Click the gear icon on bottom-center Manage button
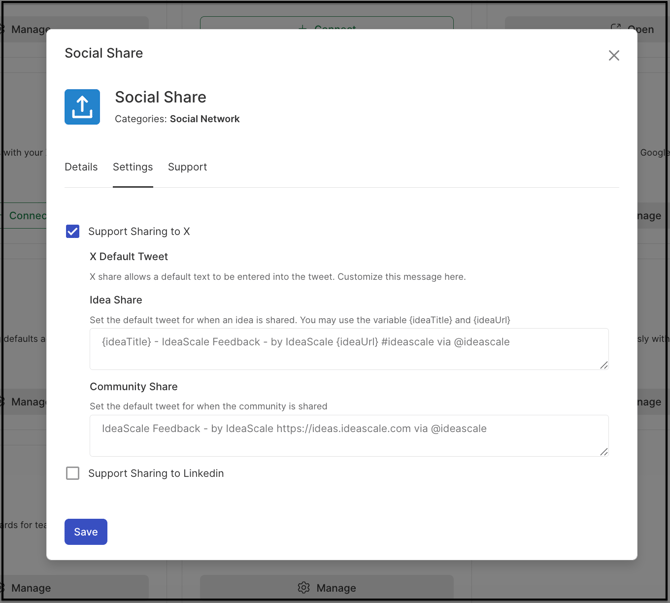Image resolution: width=670 pixels, height=603 pixels. pos(304,588)
